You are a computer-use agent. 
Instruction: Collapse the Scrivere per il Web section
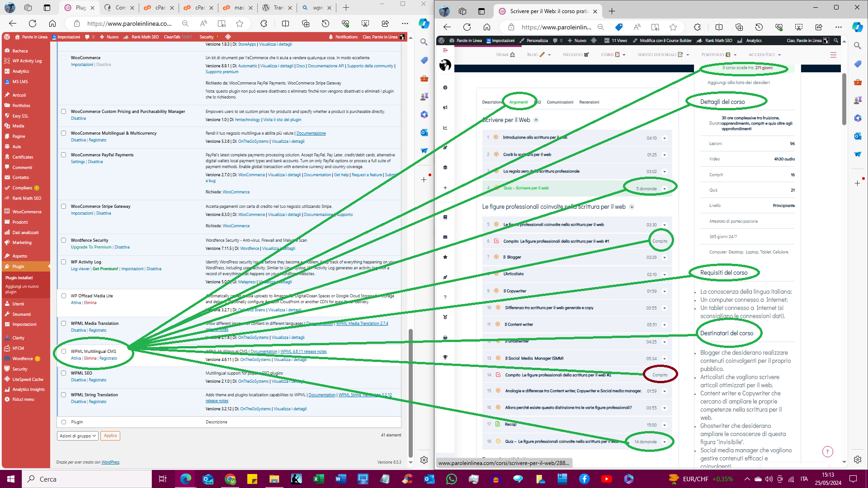coord(536,120)
